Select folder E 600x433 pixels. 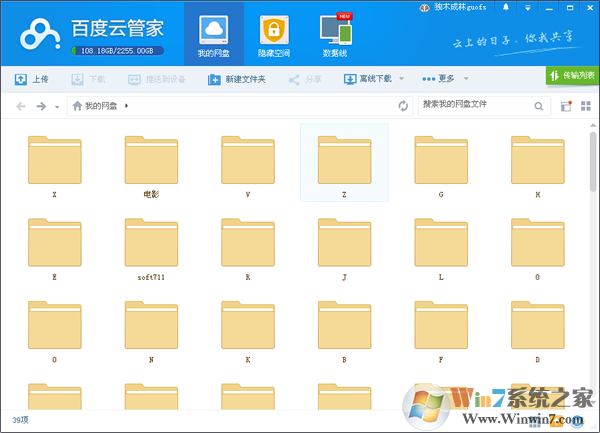[x=55, y=249]
